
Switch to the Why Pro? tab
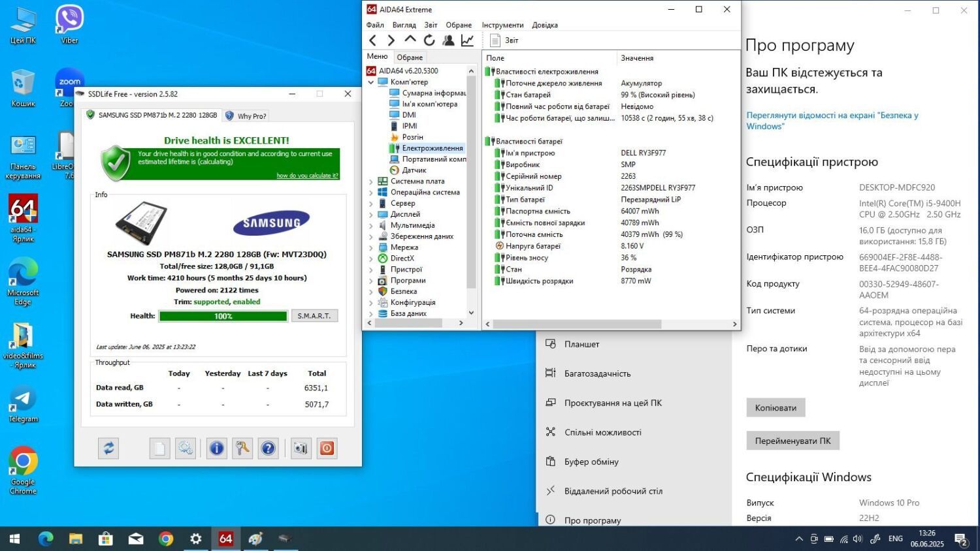(246, 116)
